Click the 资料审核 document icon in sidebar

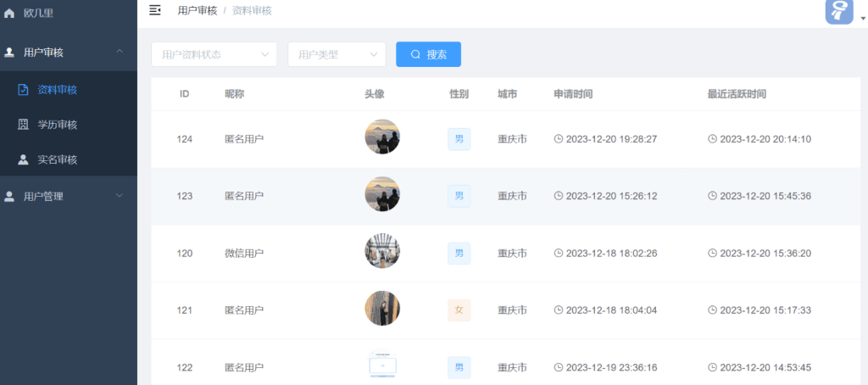pos(23,89)
